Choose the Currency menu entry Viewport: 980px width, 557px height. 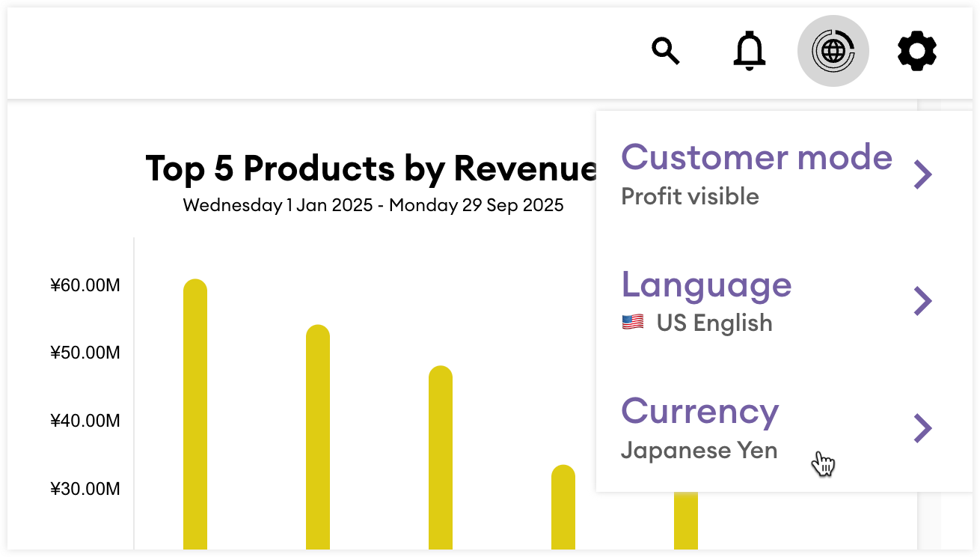point(699,411)
